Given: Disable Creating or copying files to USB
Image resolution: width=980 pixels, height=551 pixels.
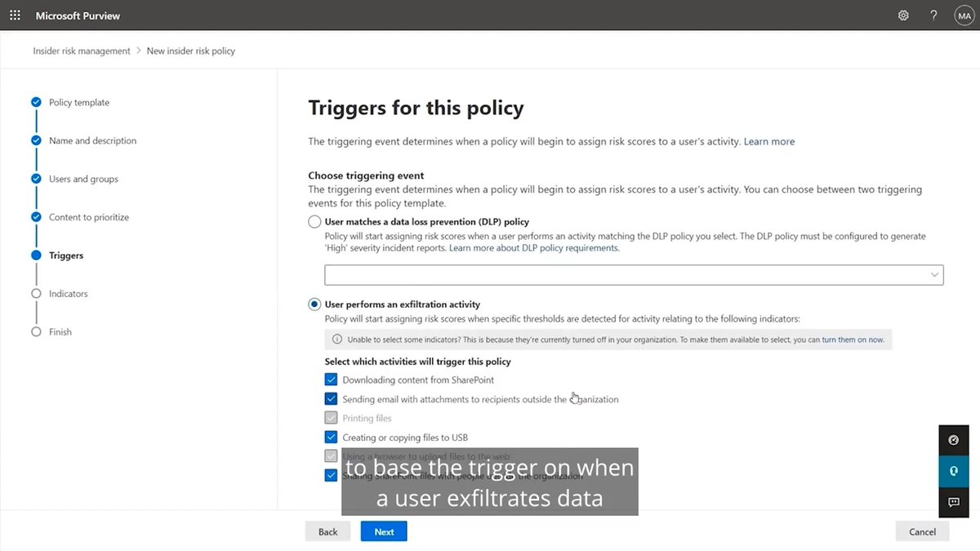Looking at the screenshot, I should (x=331, y=437).
